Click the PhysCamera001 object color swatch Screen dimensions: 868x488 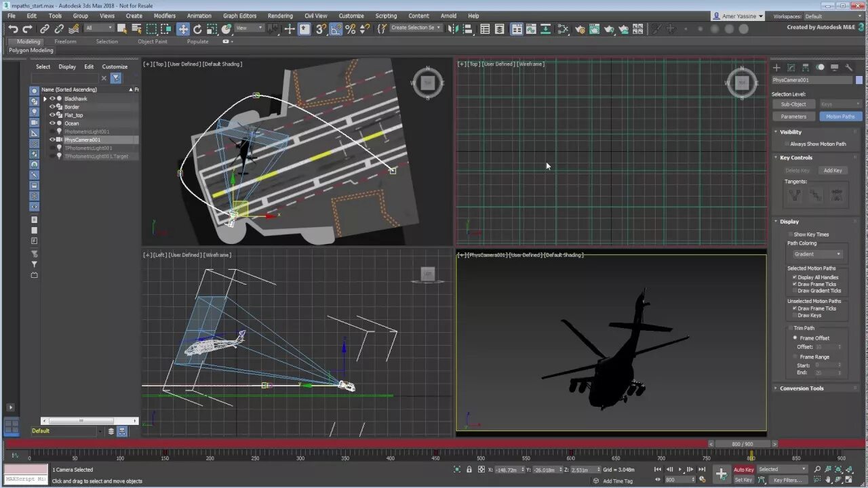pos(859,80)
